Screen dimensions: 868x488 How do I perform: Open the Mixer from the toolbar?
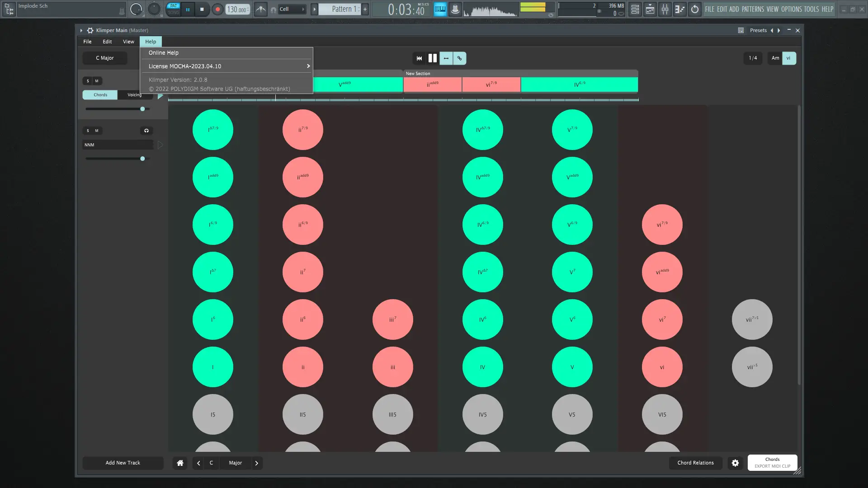click(x=665, y=9)
